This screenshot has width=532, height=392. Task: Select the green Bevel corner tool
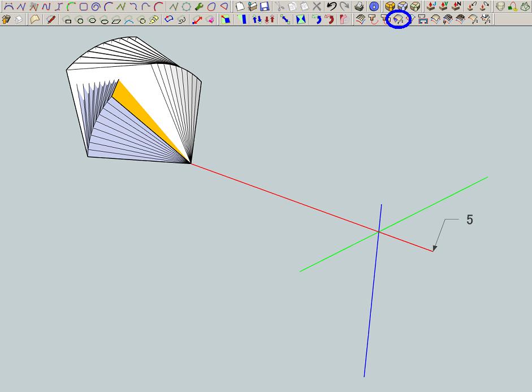coord(415,6)
